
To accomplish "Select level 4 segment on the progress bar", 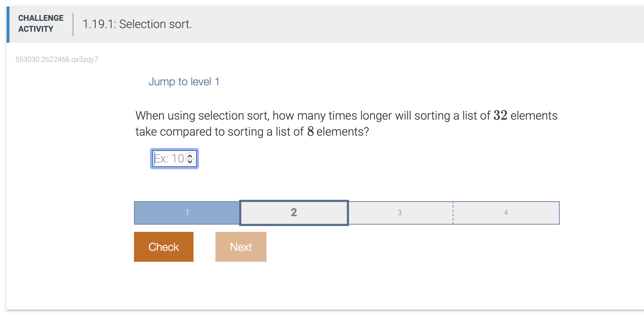I will point(506,213).
